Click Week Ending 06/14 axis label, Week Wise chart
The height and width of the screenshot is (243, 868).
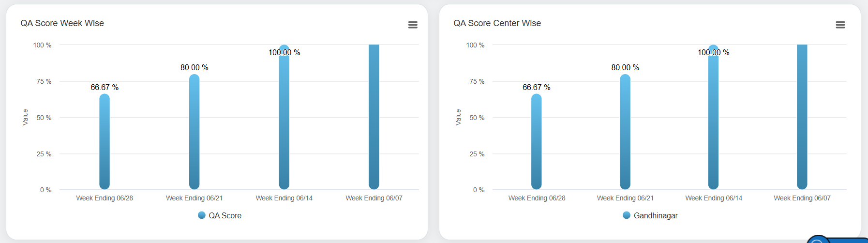[x=284, y=198]
